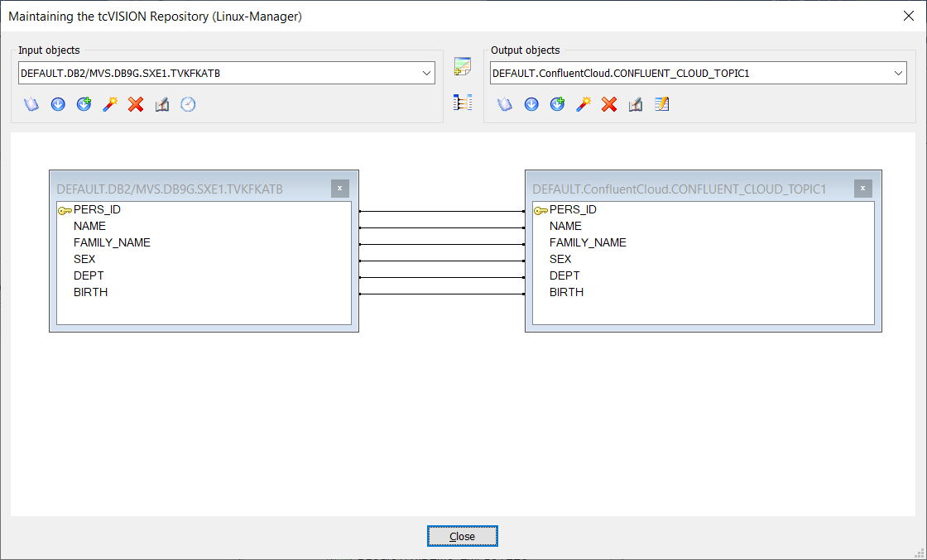This screenshot has height=560, width=927.
Task: Select PERS_ID in the output CONFLUENT_CLOUD_TOPIC1 box
Action: (x=573, y=210)
